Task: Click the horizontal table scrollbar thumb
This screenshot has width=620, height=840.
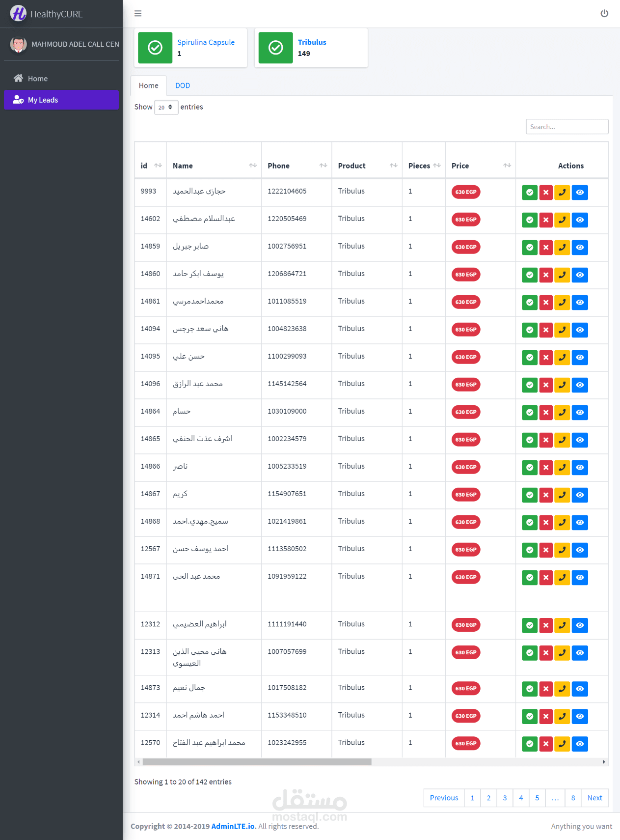Action: [257, 762]
